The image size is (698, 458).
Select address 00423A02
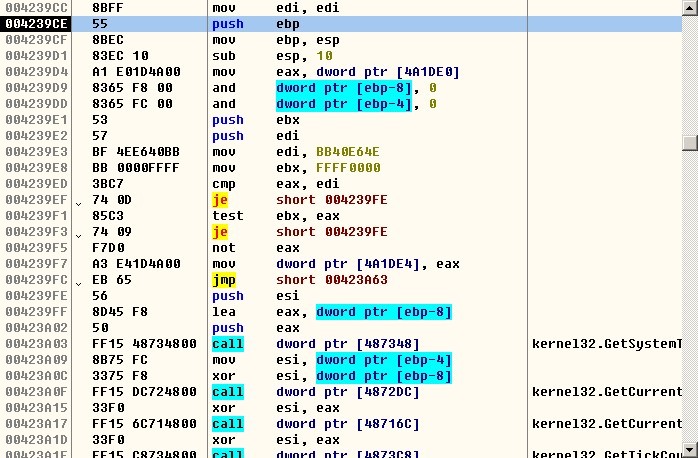click(x=36, y=328)
